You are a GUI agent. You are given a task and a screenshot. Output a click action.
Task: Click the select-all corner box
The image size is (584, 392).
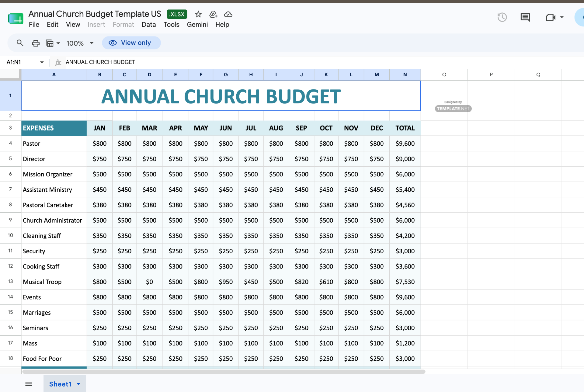pyautogui.click(x=10, y=75)
